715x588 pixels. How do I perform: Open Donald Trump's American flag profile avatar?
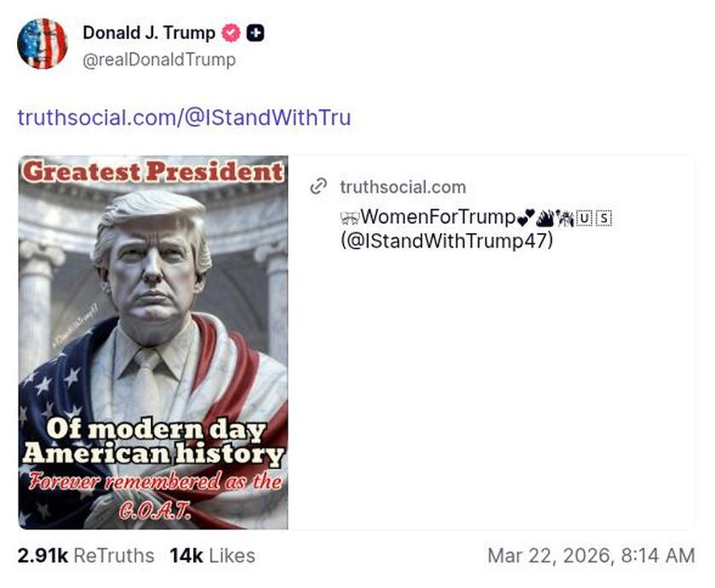43,42
